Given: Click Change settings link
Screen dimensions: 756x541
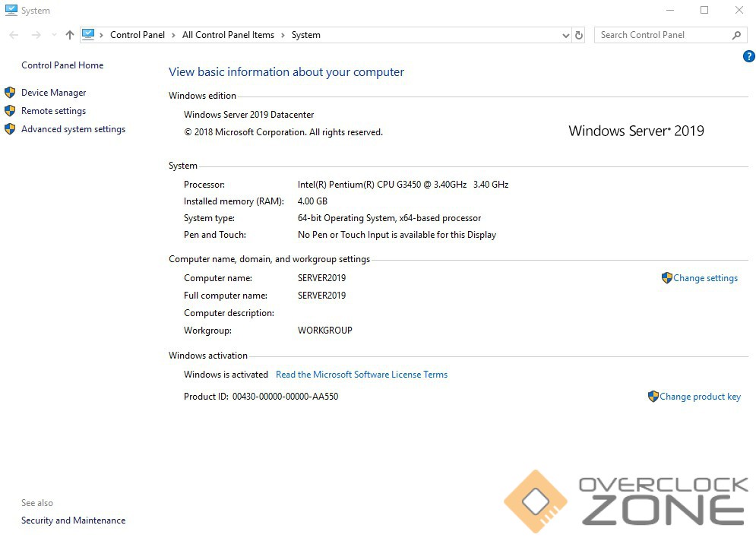Looking at the screenshot, I should [x=705, y=278].
